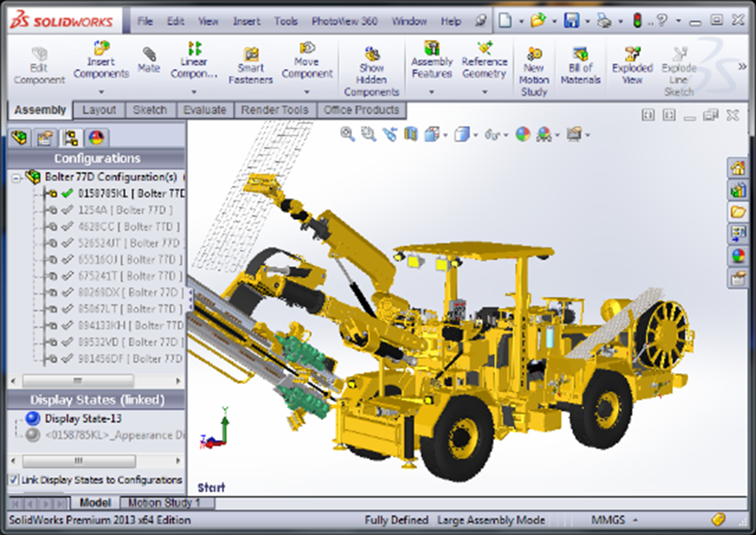Image resolution: width=756 pixels, height=535 pixels.
Task: Open Assembly Features tool
Action: pos(432,60)
